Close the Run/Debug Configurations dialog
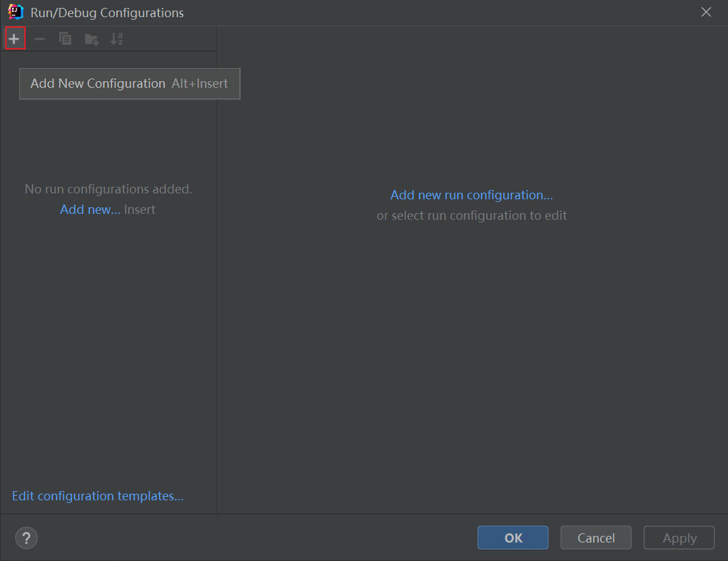 [706, 12]
